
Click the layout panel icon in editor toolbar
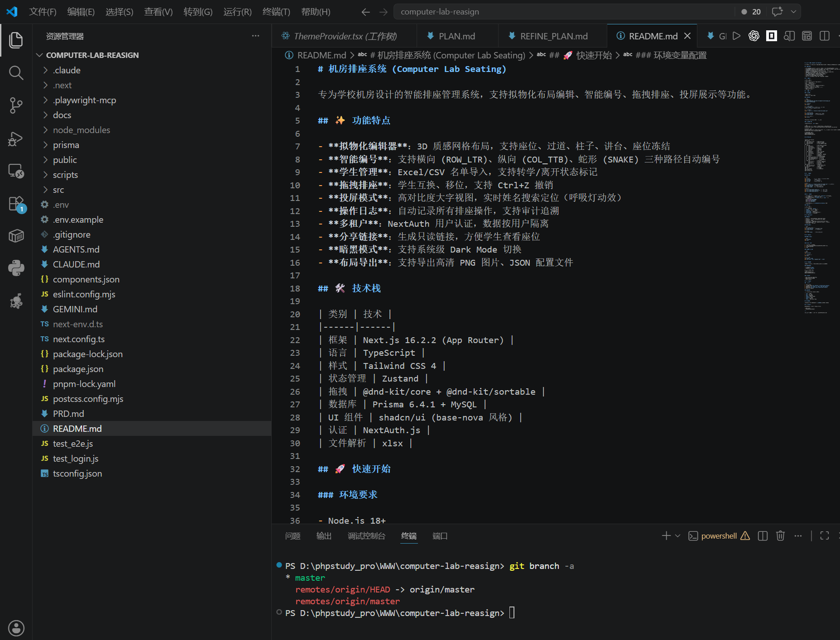pos(807,36)
